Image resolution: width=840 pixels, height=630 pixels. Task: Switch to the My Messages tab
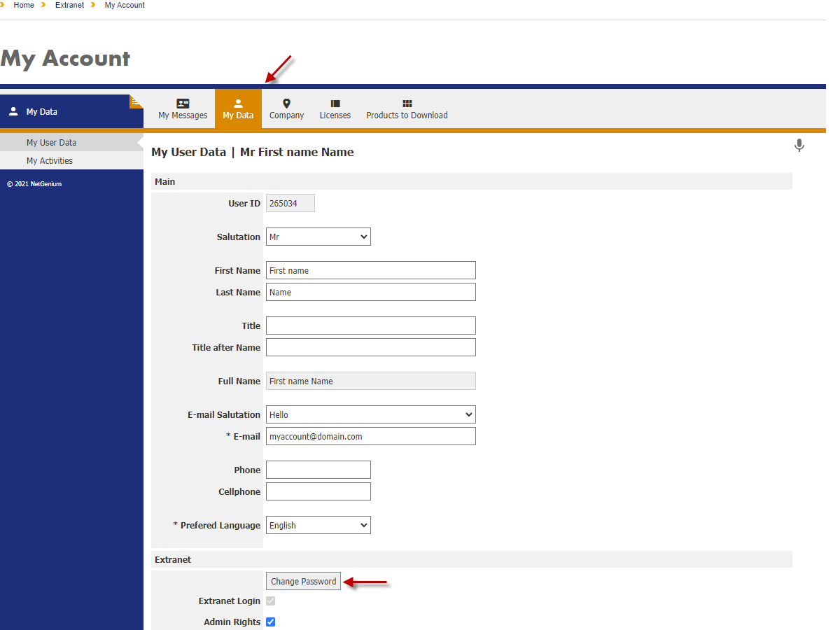coord(183,108)
